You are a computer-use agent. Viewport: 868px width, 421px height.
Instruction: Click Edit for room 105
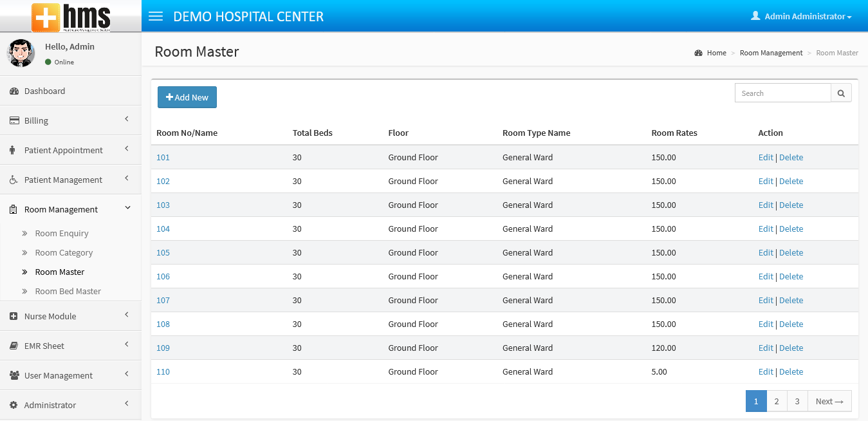765,253
